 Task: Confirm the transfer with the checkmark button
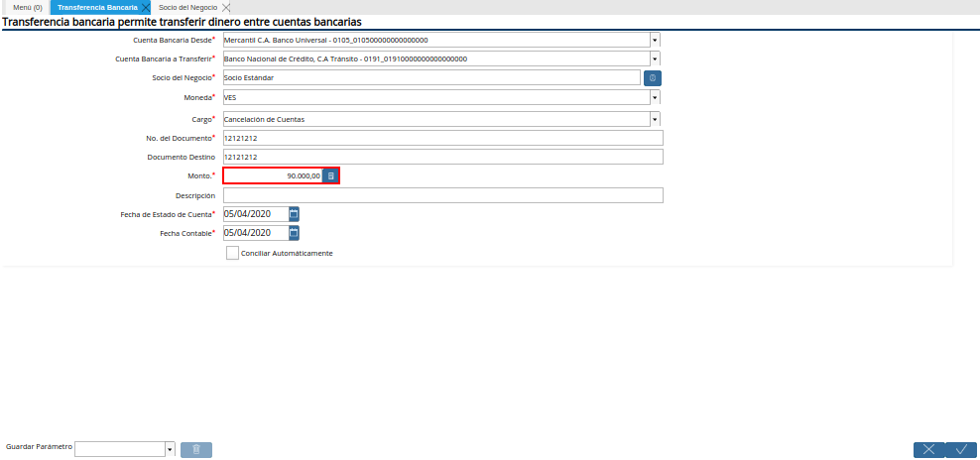click(961, 449)
